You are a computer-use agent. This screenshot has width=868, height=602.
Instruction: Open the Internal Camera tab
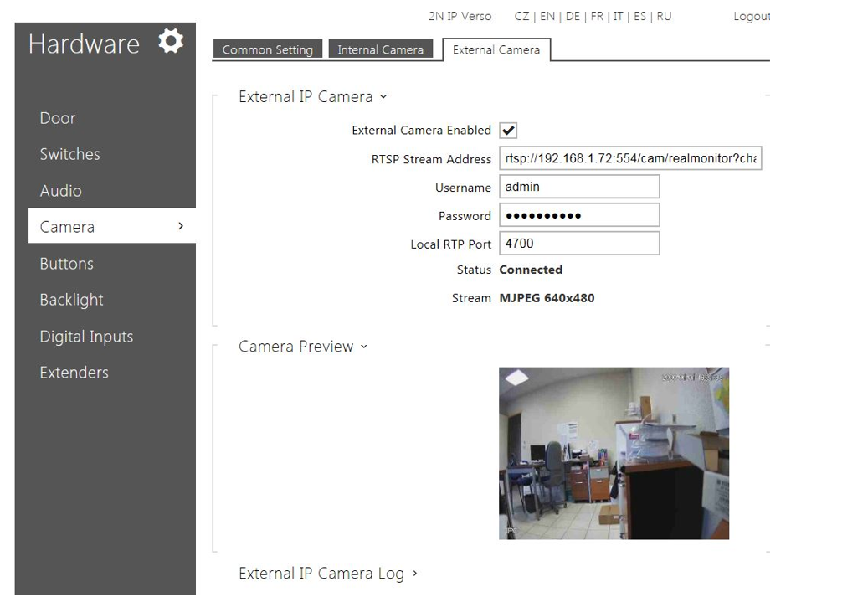click(x=380, y=50)
